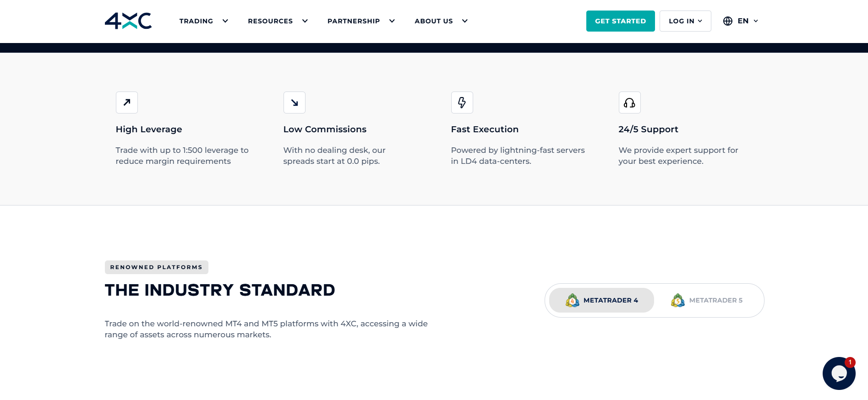Click the 4XC logo

(x=128, y=21)
